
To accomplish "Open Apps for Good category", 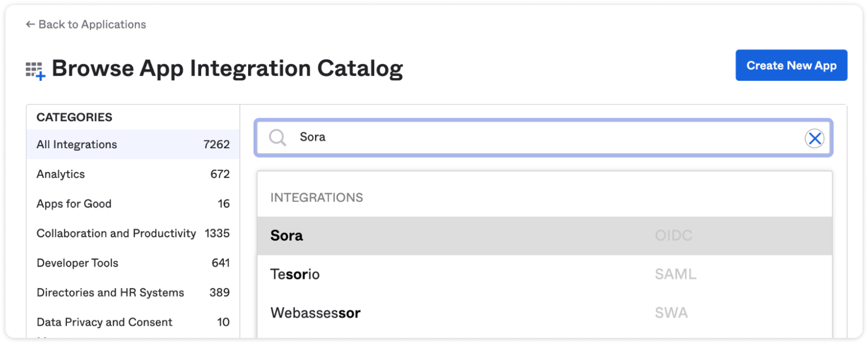I will (x=133, y=204).
